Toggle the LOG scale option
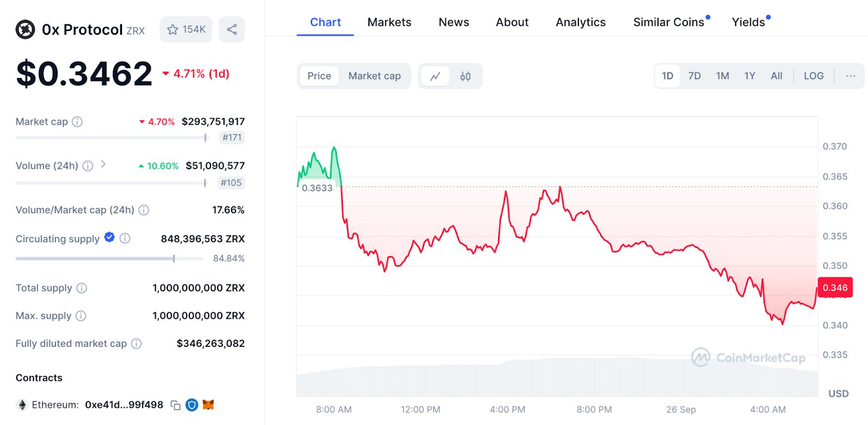Image resolution: width=868 pixels, height=425 pixels. tap(813, 76)
